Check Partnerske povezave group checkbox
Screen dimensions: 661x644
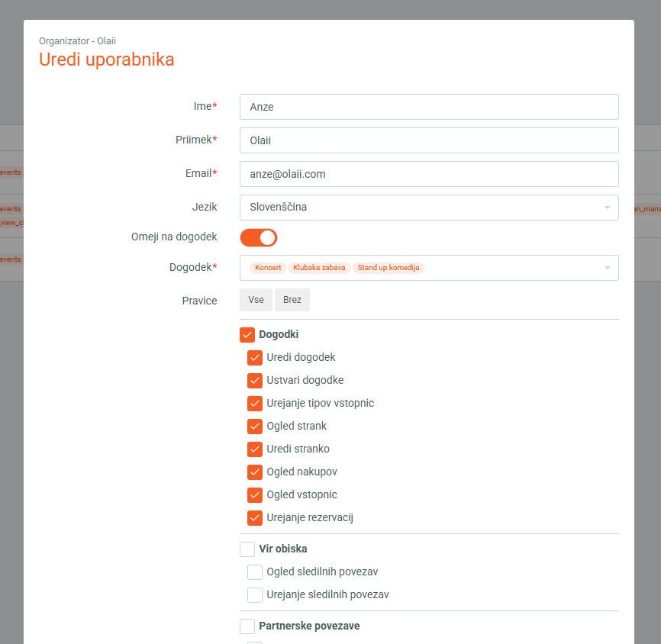247,626
